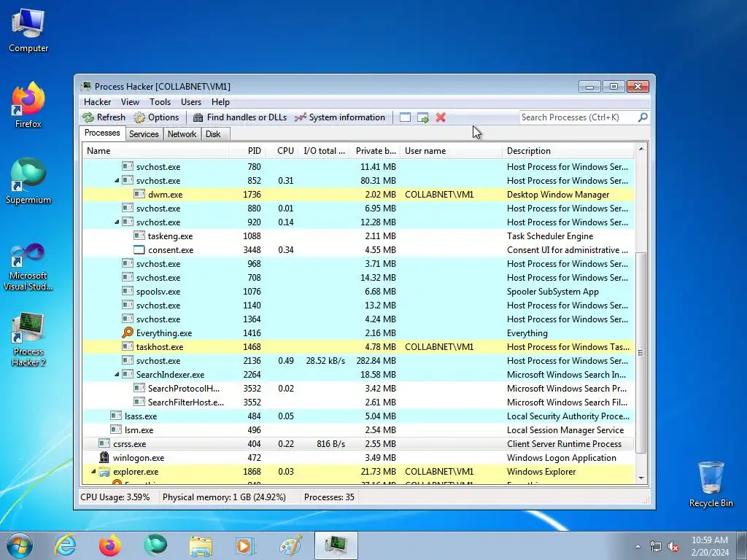The width and height of the screenshot is (747, 560).
Task: Select the Microsoft Visual Studio desktop shortcut
Action: pyautogui.click(x=28, y=267)
